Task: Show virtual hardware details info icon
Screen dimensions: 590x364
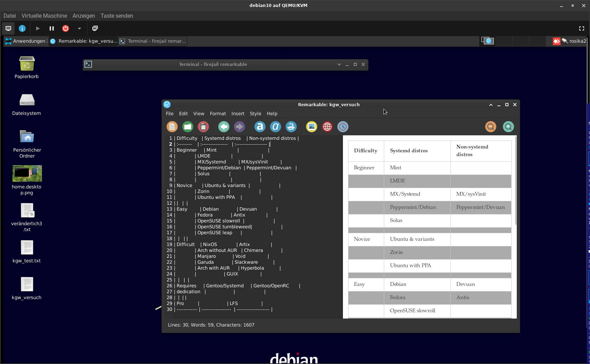Action: (x=22, y=28)
